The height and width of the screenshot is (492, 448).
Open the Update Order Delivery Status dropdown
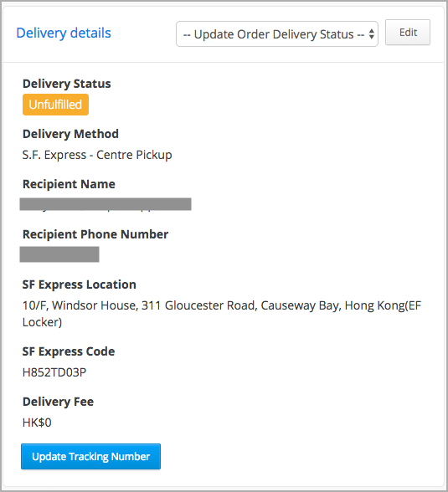pos(277,33)
